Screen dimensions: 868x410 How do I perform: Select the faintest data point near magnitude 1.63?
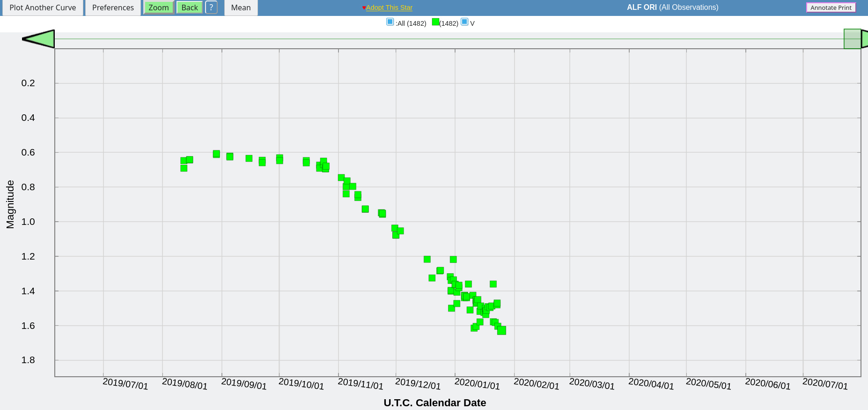coord(501,330)
